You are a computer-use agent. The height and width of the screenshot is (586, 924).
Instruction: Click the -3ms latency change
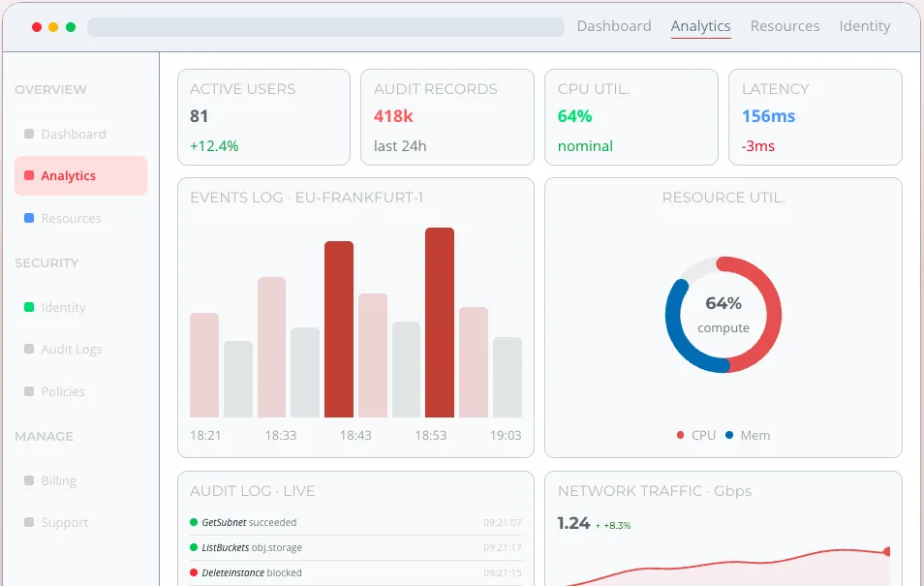click(x=758, y=146)
